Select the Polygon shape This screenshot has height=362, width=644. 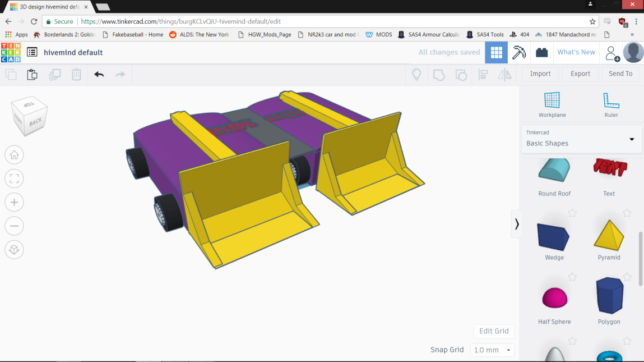[609, 301]
